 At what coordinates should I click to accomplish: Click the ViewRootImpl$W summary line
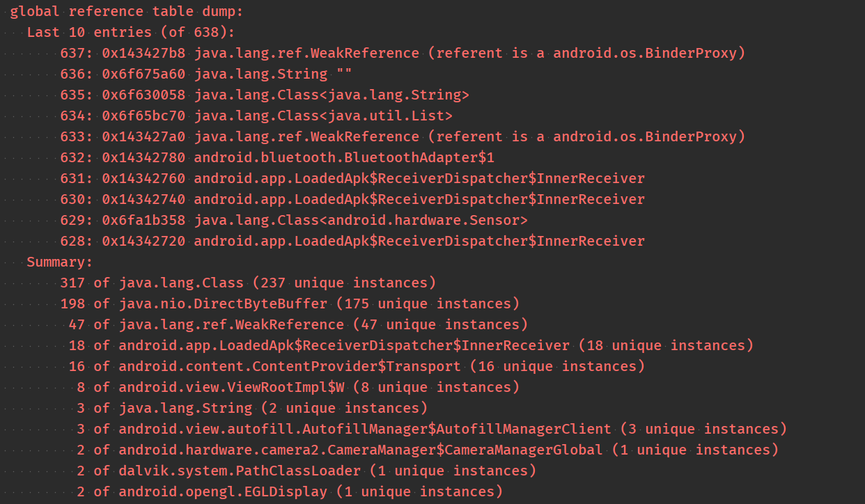[x=298, y=387]
